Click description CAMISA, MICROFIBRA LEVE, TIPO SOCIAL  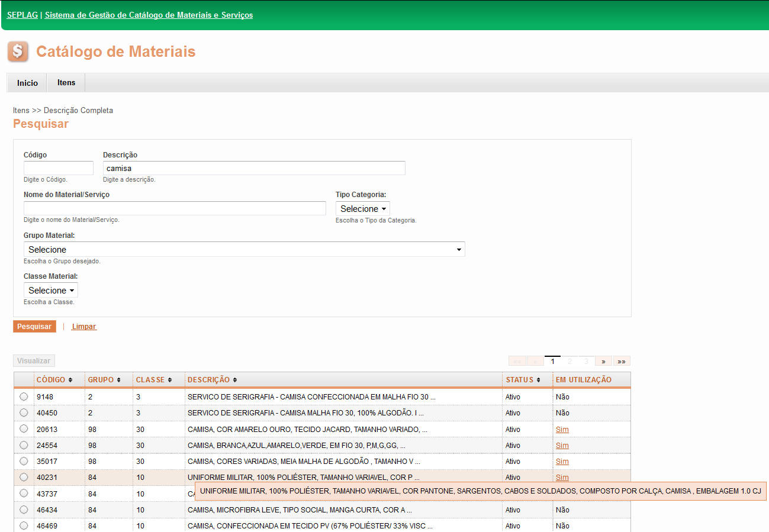point(300,510)
